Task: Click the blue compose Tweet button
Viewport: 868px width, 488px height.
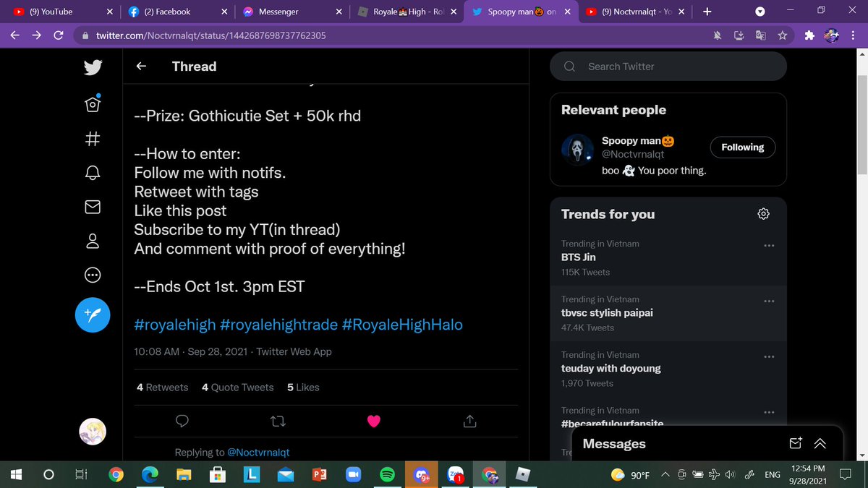Action: point(93,314)
